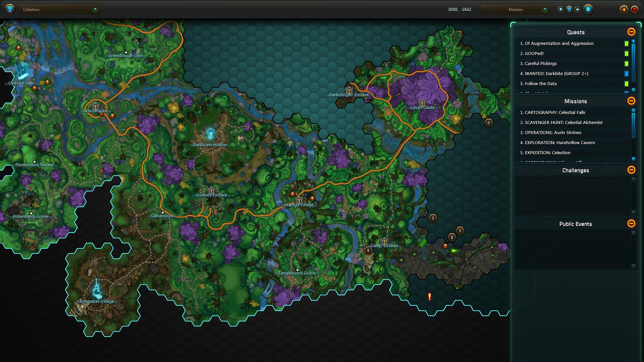
Task: Click Cursewood location dot
Action: click(163, 213)
